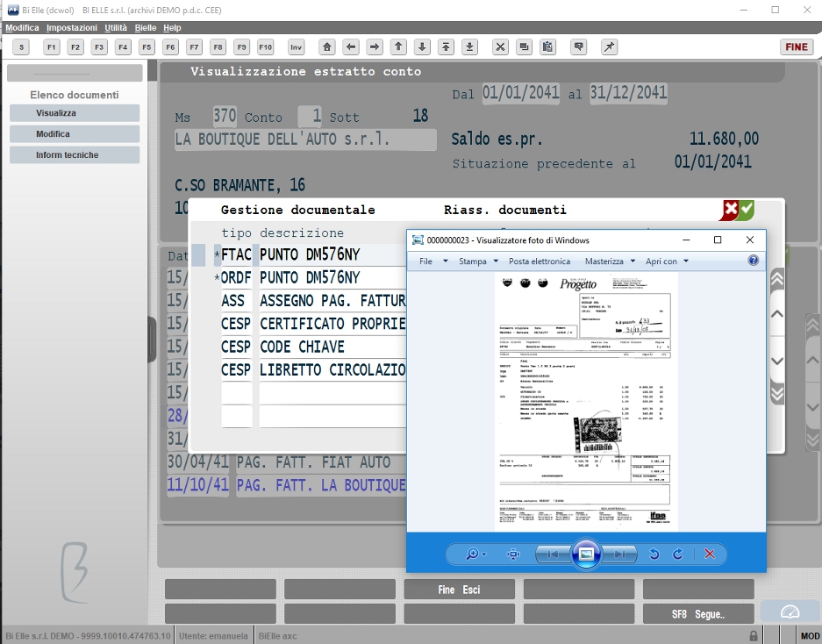Click the paste clipboard icon in the toolbar
Image resolution: width=822 pixels, height=644 pixels.
547,47
